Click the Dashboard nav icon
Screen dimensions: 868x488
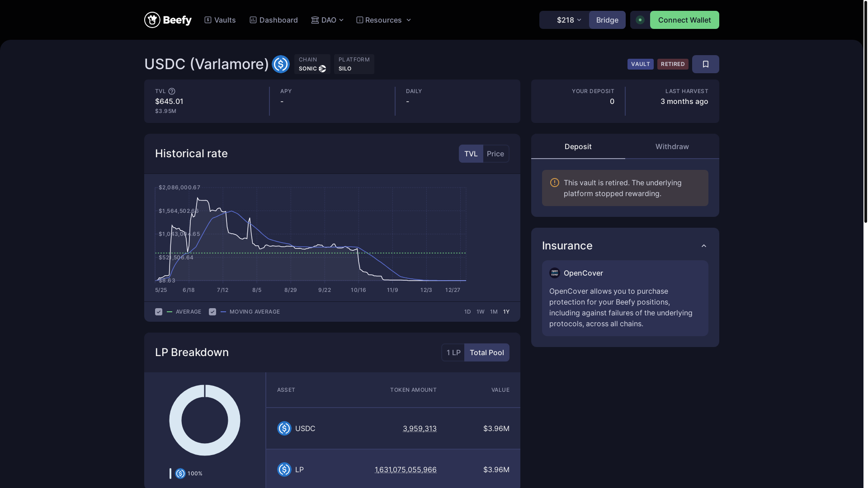click(x=253, y=20)
